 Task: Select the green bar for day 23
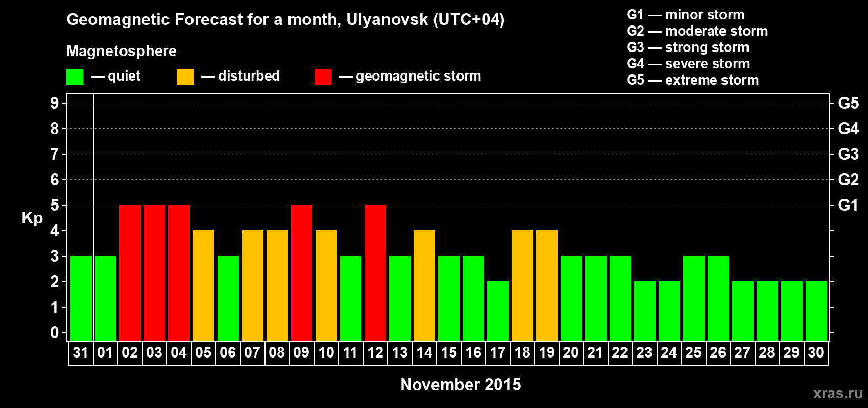click(645, 311)
